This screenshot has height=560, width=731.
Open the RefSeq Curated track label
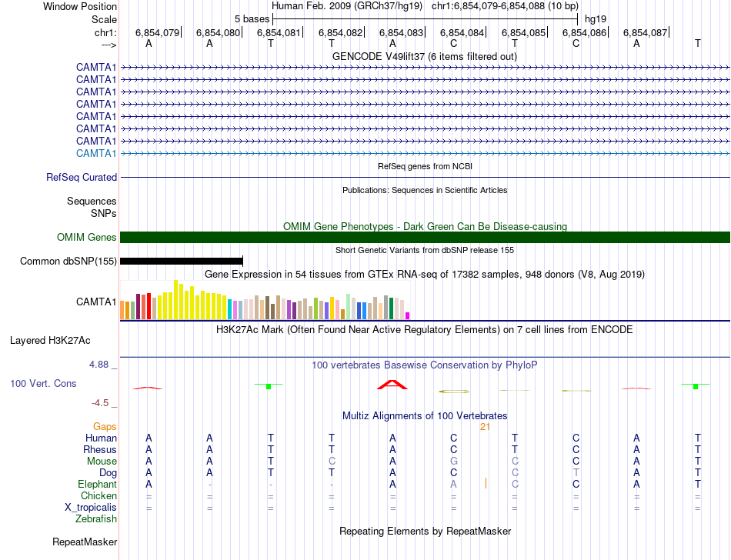pos(82,178)
